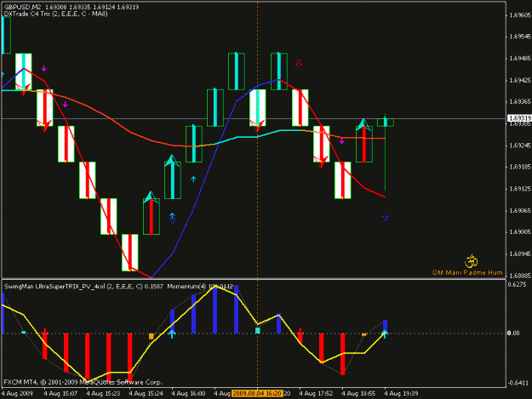Click time axis label 4 Aug 16:00
This screenshot has height=399, width=532.
tap(188, 394)
